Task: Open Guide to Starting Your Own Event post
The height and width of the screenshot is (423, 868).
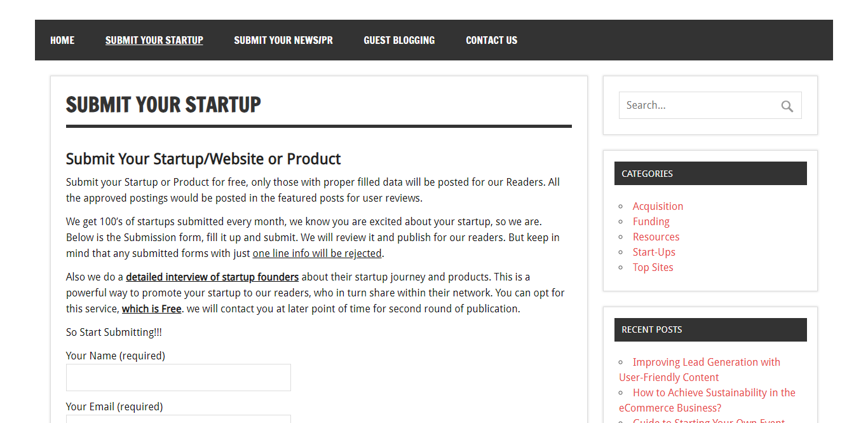Action: 709,420
